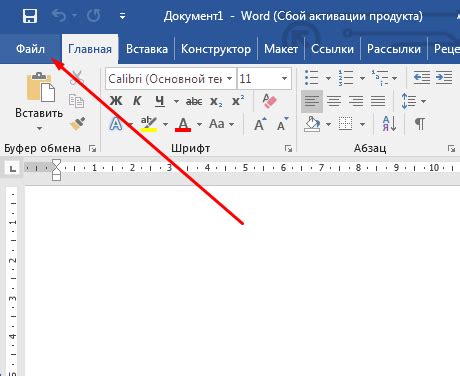Select Justify paragraph alignment
This screenshot has height=376, width=460.
(378, 101)
